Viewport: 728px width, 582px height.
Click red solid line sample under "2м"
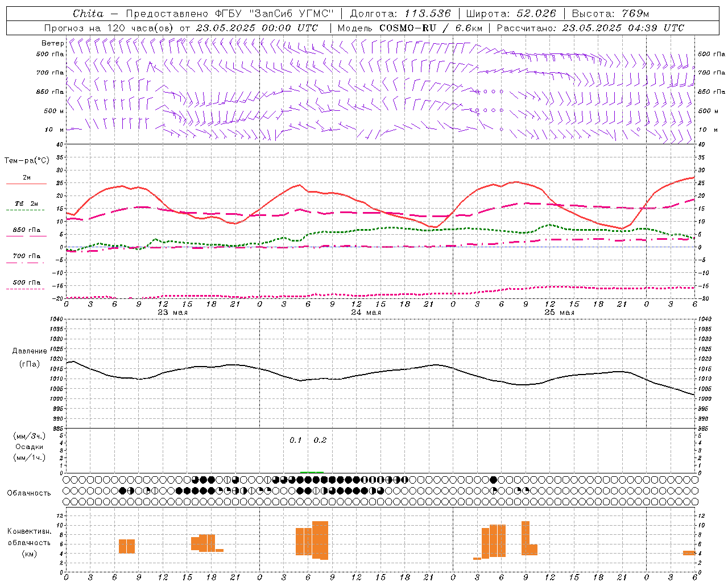click(x=26, y=184)
